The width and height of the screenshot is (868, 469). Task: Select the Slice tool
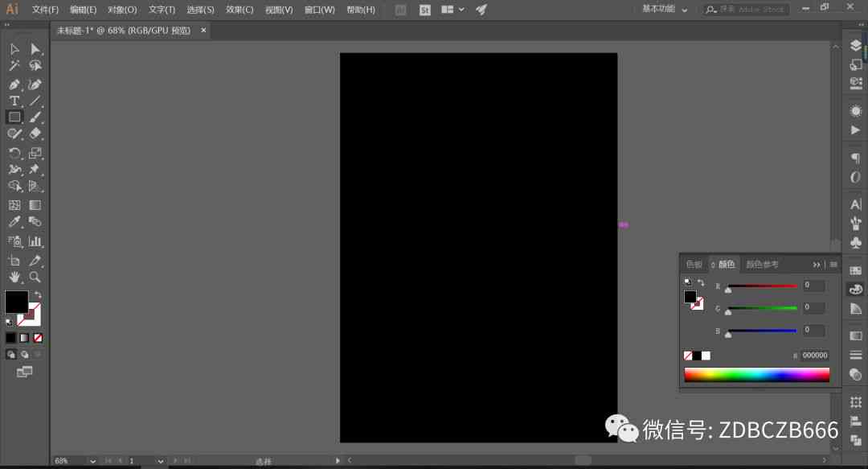tap(35, 261)
